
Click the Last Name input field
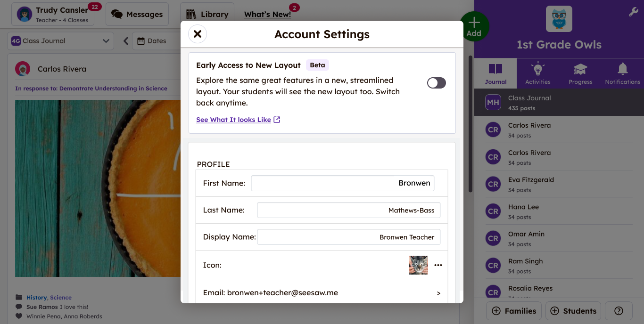coord(348,211)
